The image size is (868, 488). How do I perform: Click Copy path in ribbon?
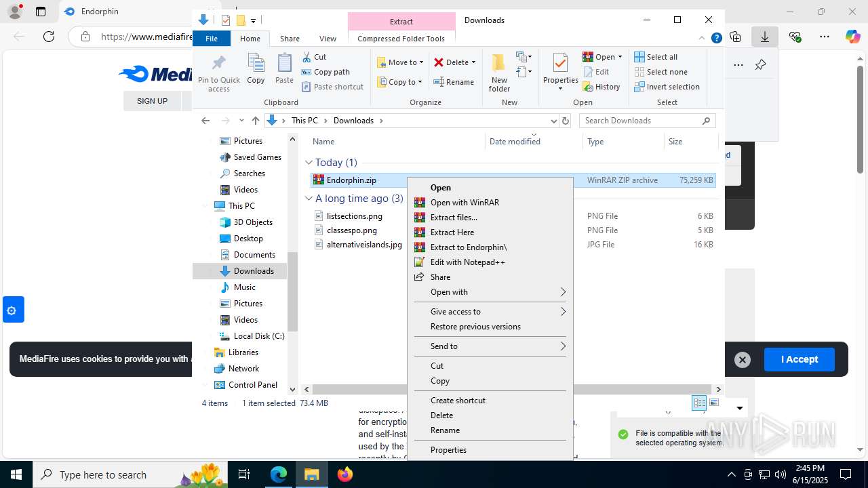coord(325,72)
